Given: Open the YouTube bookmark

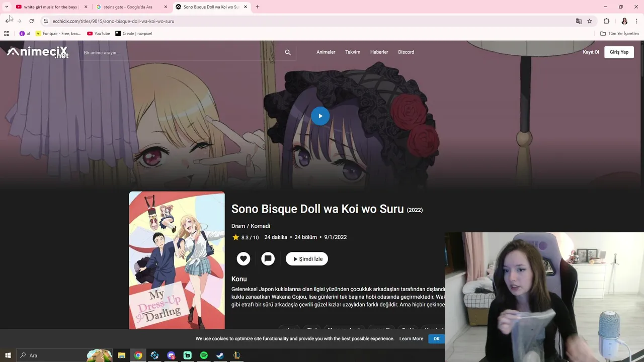Looking at the screenshot, I should (x=99, y=34).
